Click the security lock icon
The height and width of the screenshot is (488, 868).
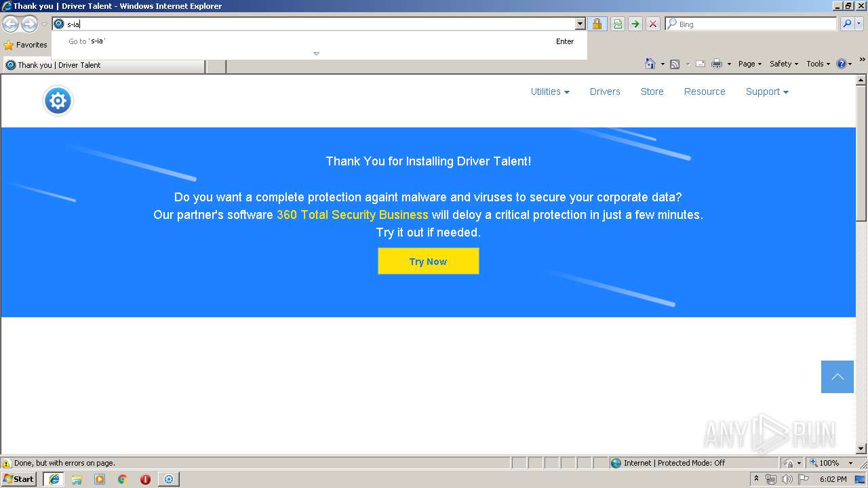(597, 24)
